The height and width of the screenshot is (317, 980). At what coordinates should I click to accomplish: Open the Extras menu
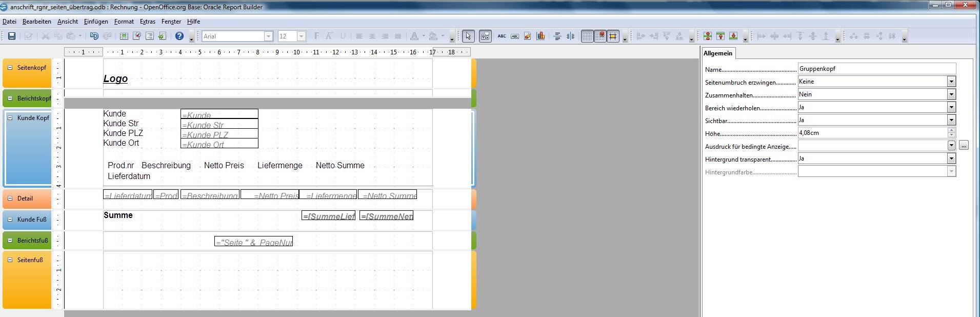click(x=148, y=22)
